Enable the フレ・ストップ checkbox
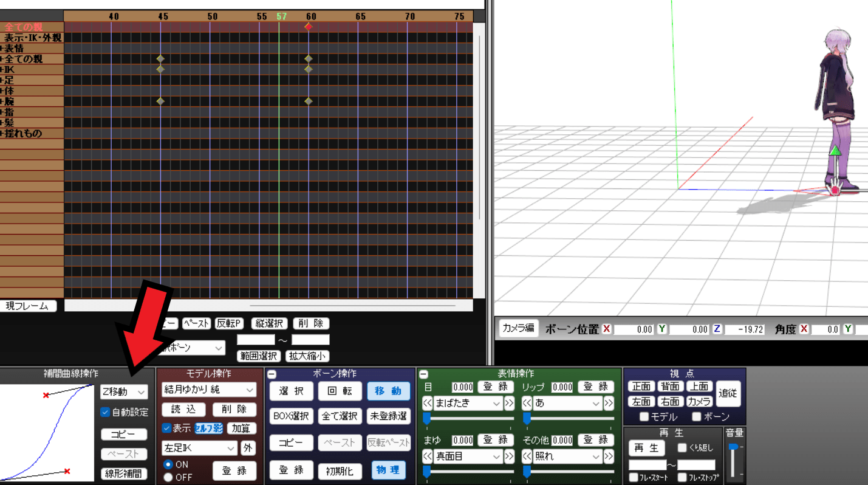 (682, 478)
